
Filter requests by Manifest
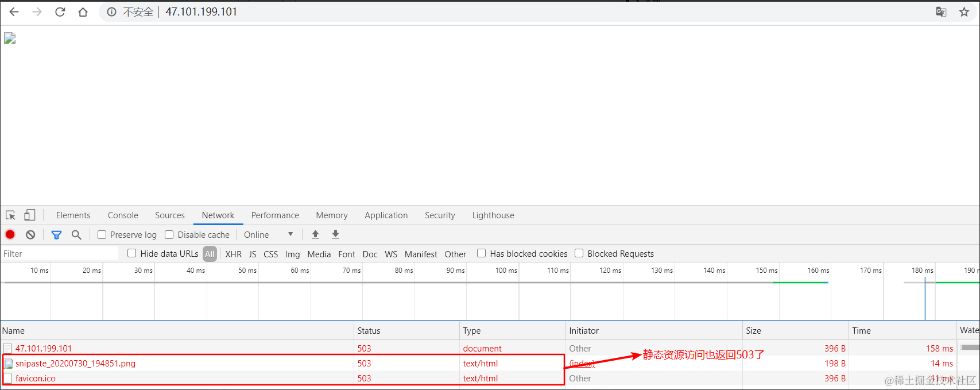tap(421, 254)
